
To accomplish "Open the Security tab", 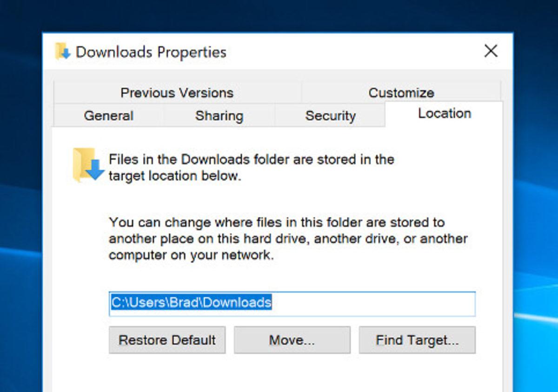I will pyautogui.click(x=330, y=116).
